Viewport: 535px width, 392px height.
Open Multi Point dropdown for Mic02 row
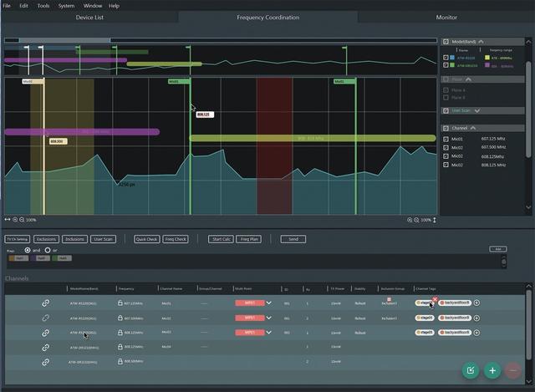point(269,318)
